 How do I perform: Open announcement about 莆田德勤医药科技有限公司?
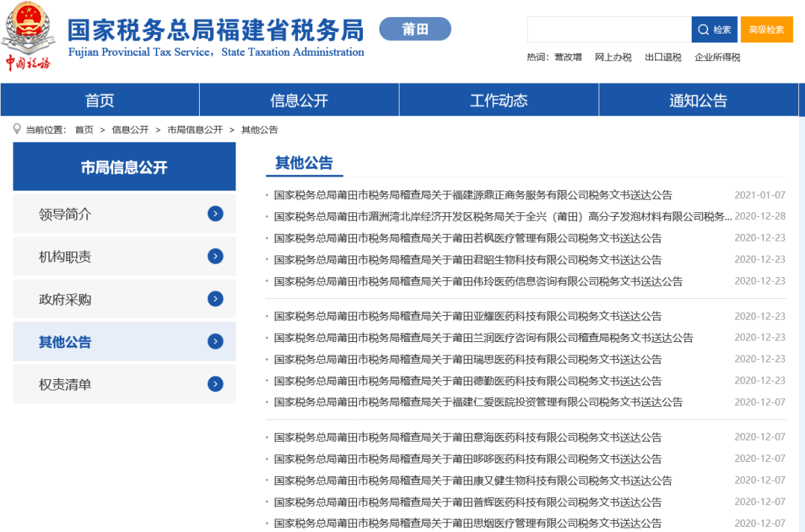pos(467,381)
